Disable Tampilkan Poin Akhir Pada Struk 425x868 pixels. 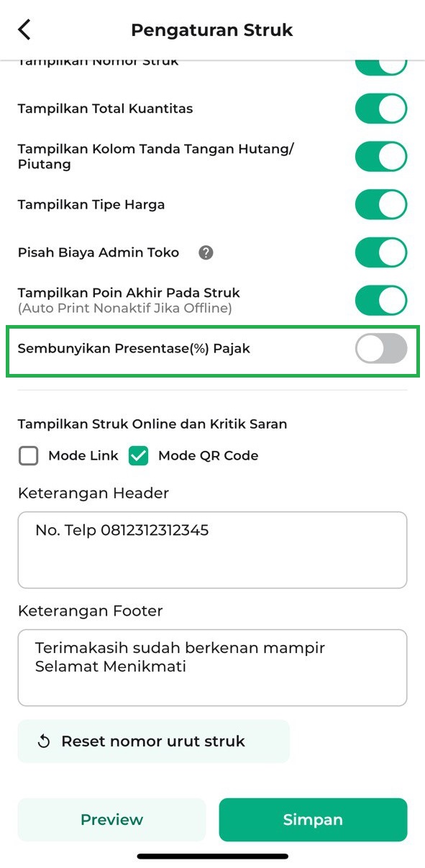coord(381,301)
